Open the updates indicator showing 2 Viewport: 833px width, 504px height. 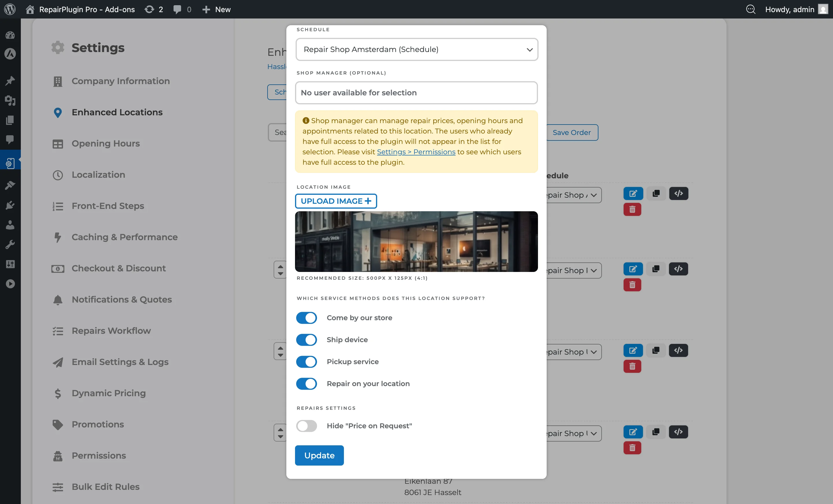tap(154, 9)
